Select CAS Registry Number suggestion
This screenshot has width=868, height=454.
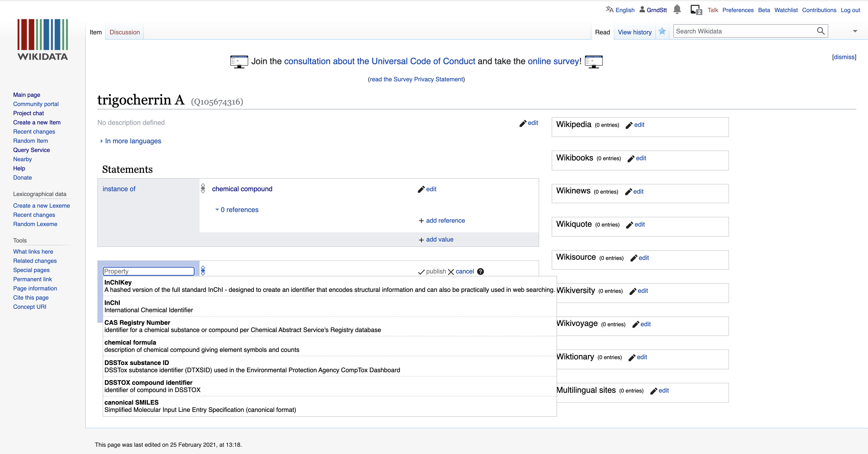[x=330, y=326]
